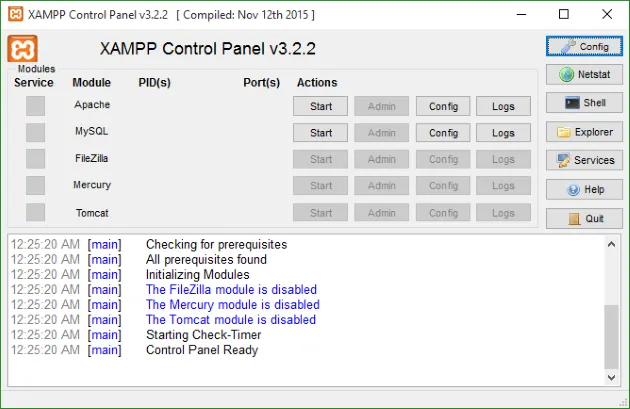
Task: Click the Tomcat Logs button
Action: [x=503, y=213]
